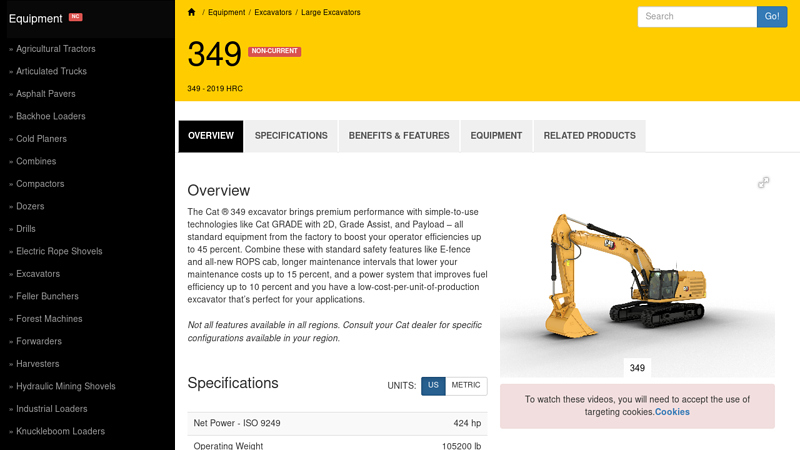Open Electric Rope Shovels in sidebar
Image resolution: width=800 pixels, height=450 pixels.
[x=59, y=251]
